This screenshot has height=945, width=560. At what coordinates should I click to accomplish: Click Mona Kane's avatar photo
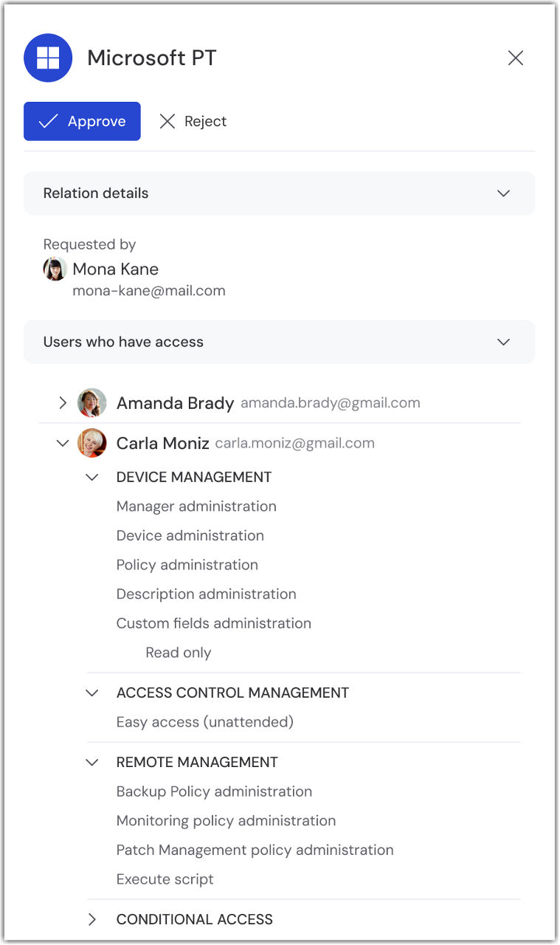tap(55, 269)
